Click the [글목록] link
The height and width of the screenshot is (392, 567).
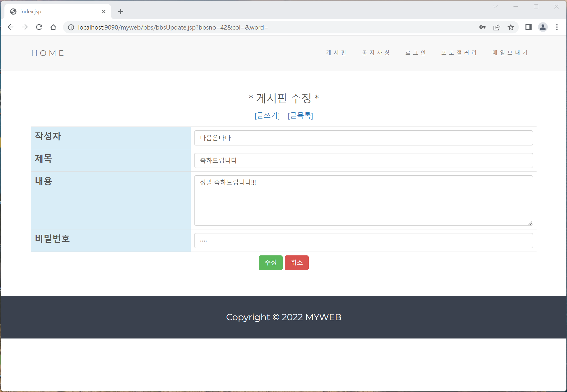coord(301,116)
